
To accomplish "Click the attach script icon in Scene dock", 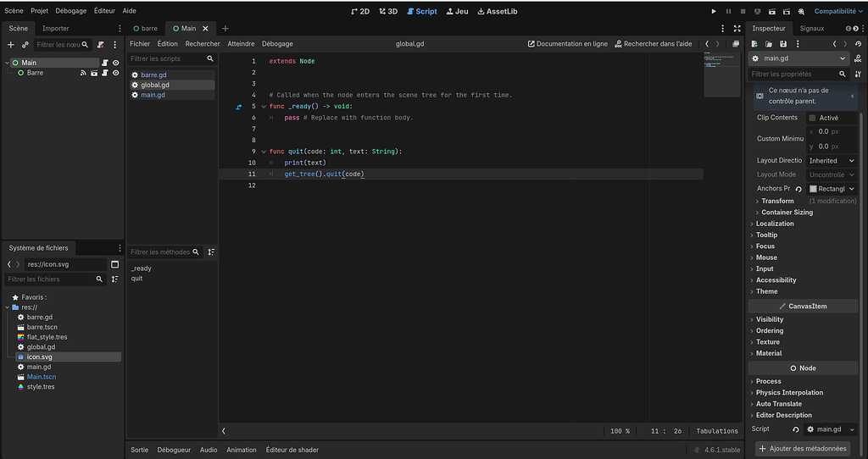I will [100, 45].
